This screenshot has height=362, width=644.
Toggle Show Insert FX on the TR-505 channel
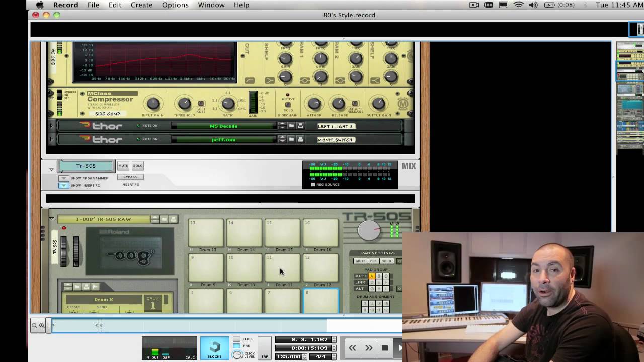[x=63, y=185]
